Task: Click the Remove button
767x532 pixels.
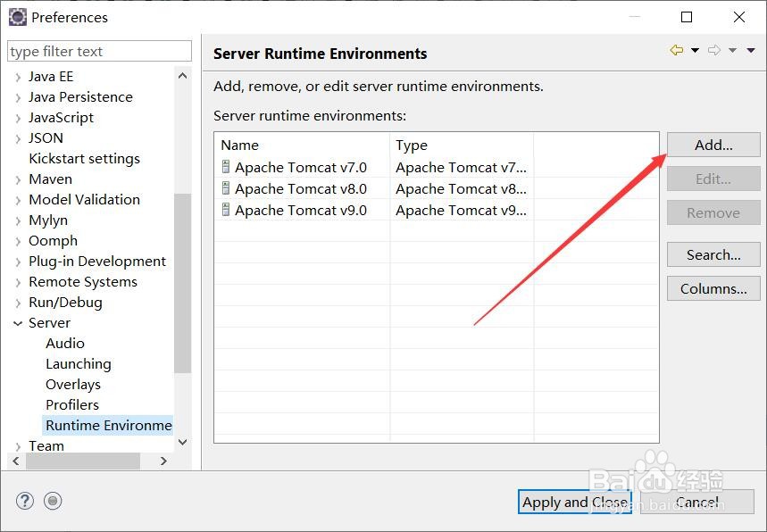Action: click(x=713, y=212)
